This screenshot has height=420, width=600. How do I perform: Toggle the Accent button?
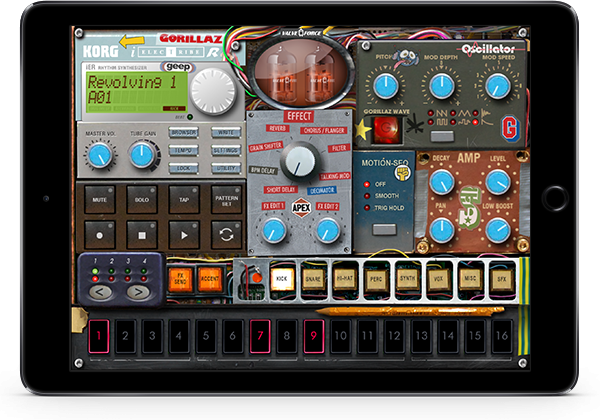tap(210, 279)
